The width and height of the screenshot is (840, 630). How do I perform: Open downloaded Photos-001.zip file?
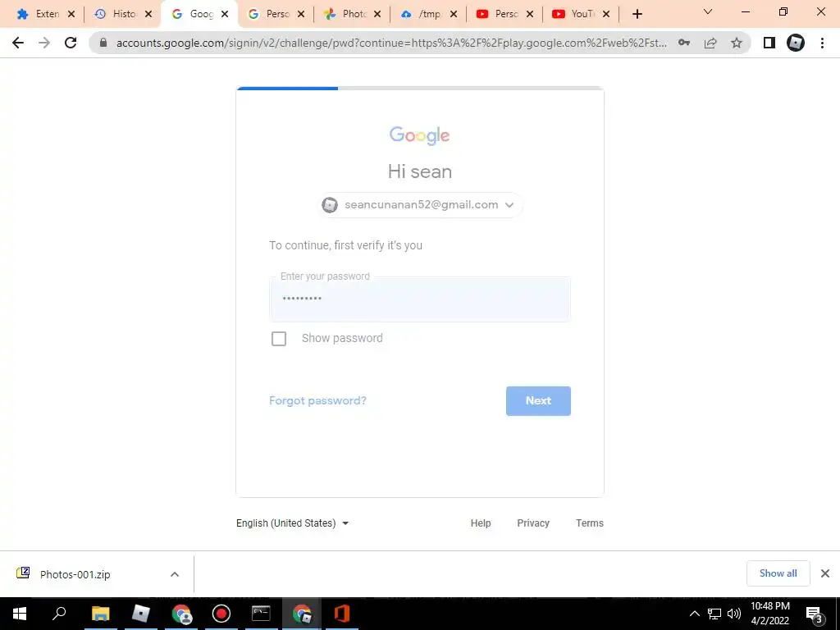pos(75,574)
